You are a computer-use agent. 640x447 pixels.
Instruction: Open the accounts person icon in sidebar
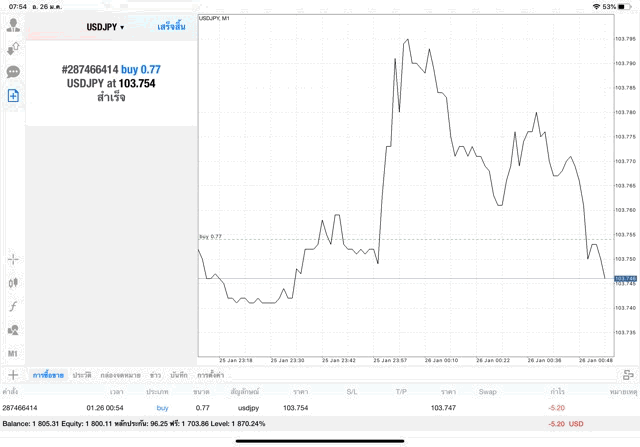(x=13, y=25)
